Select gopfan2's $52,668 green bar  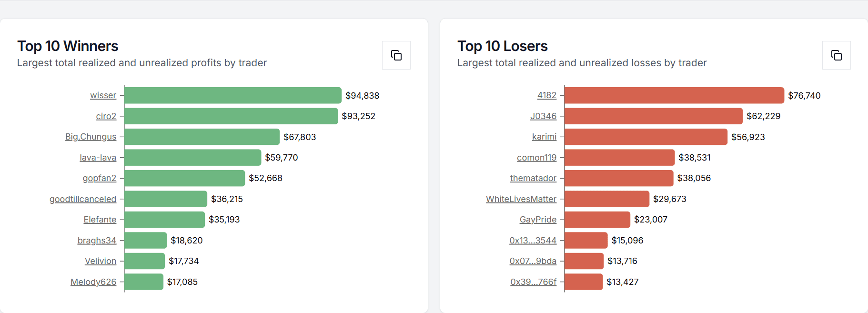coord(184,178)
